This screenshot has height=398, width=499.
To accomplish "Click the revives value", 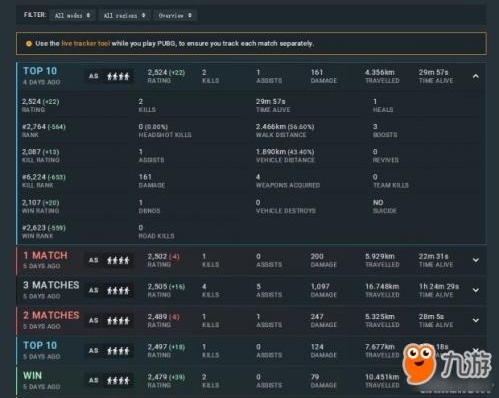I will pos(375,152).
